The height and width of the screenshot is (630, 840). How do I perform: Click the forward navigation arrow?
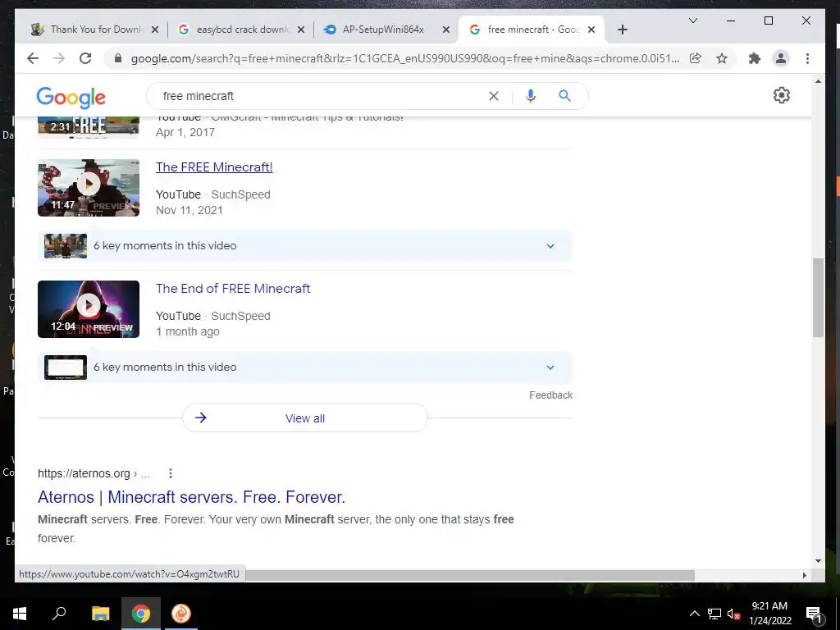point(59,58)
